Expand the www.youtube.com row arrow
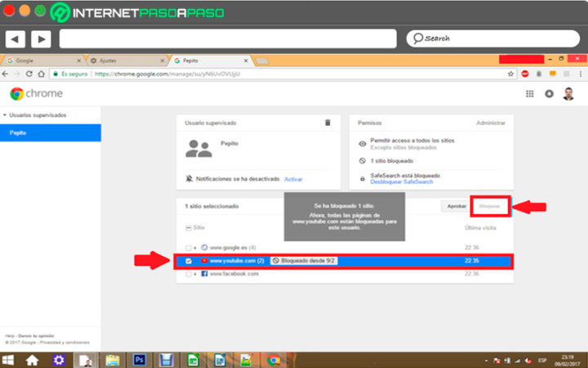Viewport: 588px width, 368px height. (x=195, y=261)
